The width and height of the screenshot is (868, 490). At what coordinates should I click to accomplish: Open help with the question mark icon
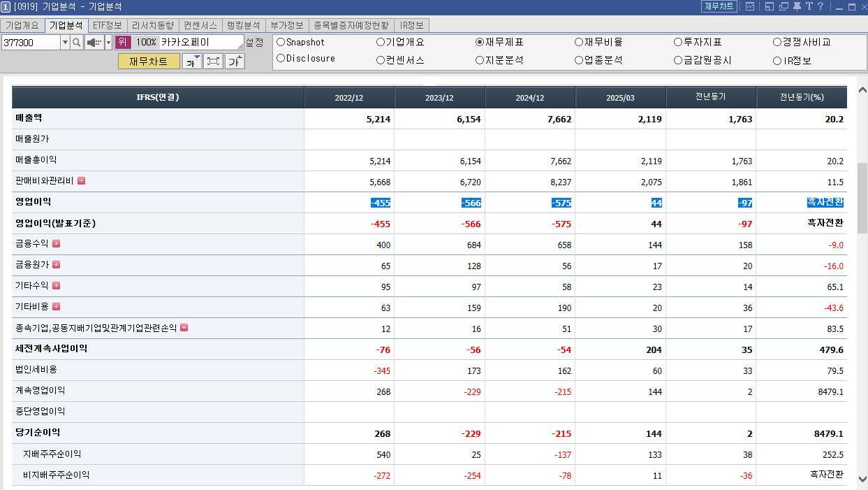[821, 6]
